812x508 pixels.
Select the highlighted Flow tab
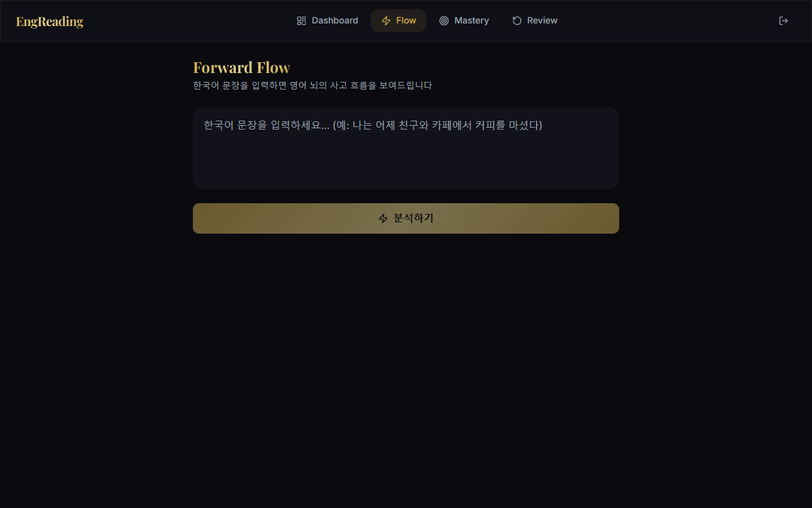398,20
